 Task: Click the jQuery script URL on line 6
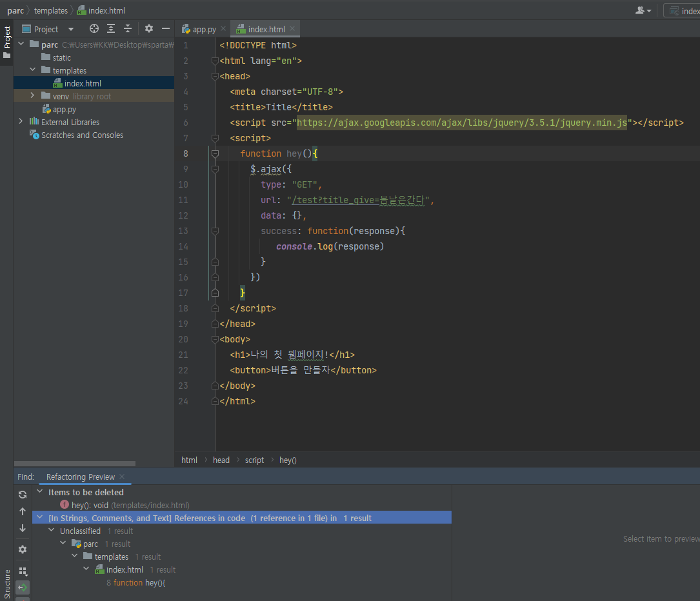(x=462, y=123)
